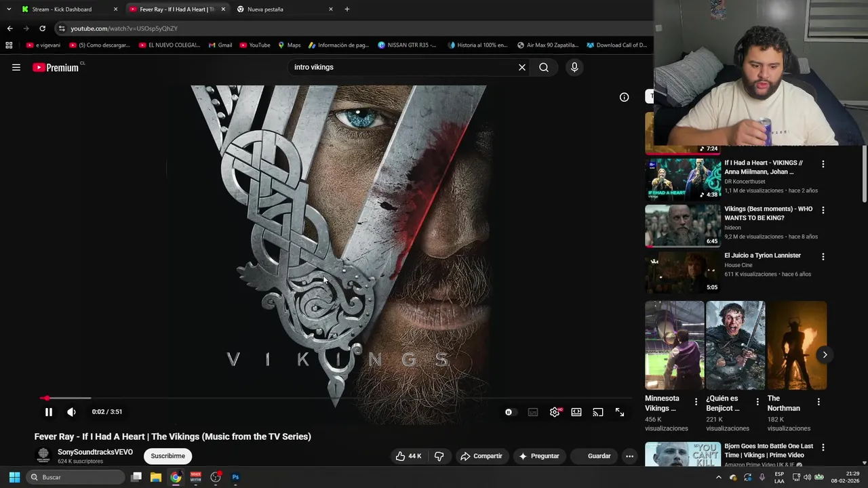Go to the YouTube Premium home logo
The height and width of the screenshot is (488, 868).
click(56, 67)
